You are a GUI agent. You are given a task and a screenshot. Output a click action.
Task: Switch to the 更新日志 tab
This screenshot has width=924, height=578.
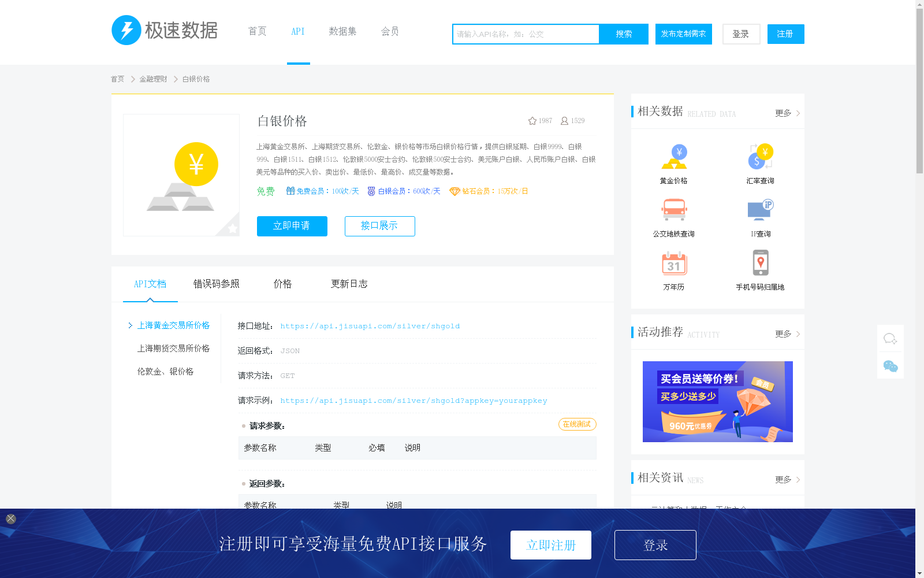[x=349, y=284]
